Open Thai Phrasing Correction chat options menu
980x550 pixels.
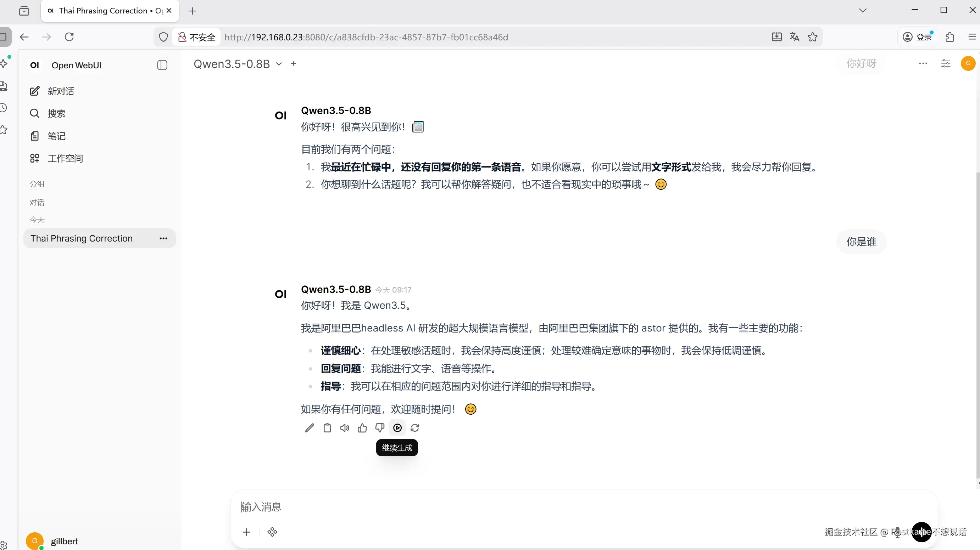coord(163,238)
